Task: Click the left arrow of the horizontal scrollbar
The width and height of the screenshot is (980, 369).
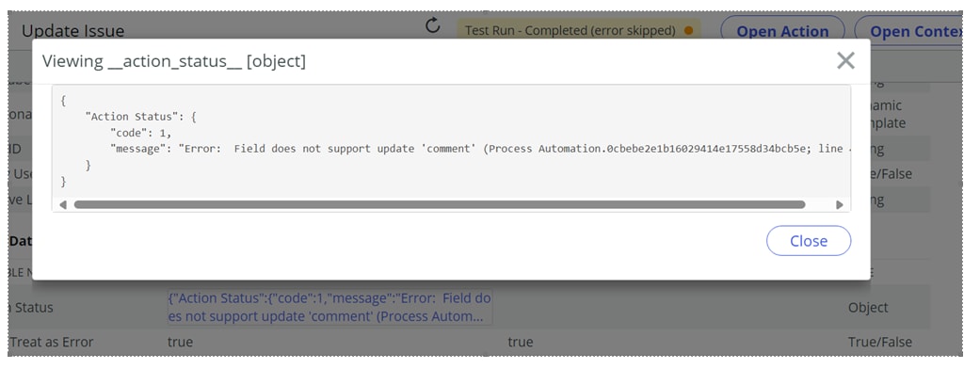Action: point(62,204)
